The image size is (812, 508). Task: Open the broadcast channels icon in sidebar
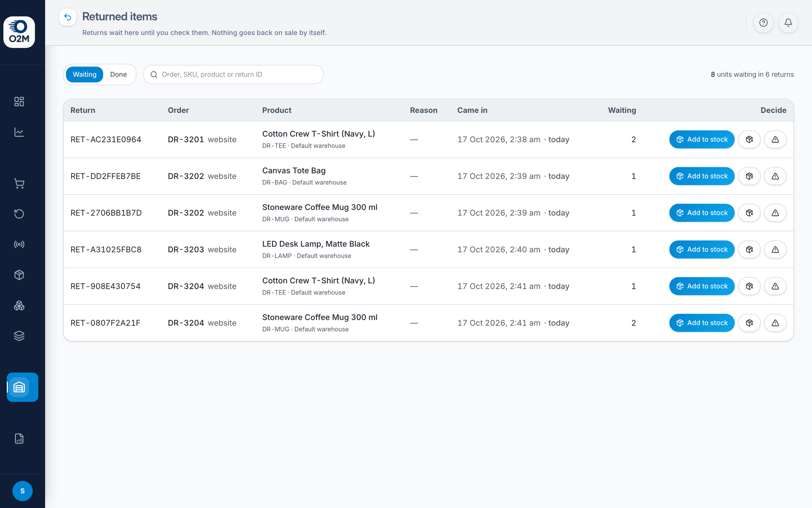point(19,244)
